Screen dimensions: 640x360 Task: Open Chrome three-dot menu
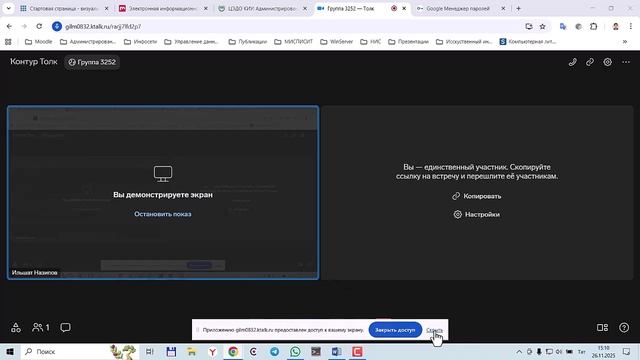(x=631, y=27)
